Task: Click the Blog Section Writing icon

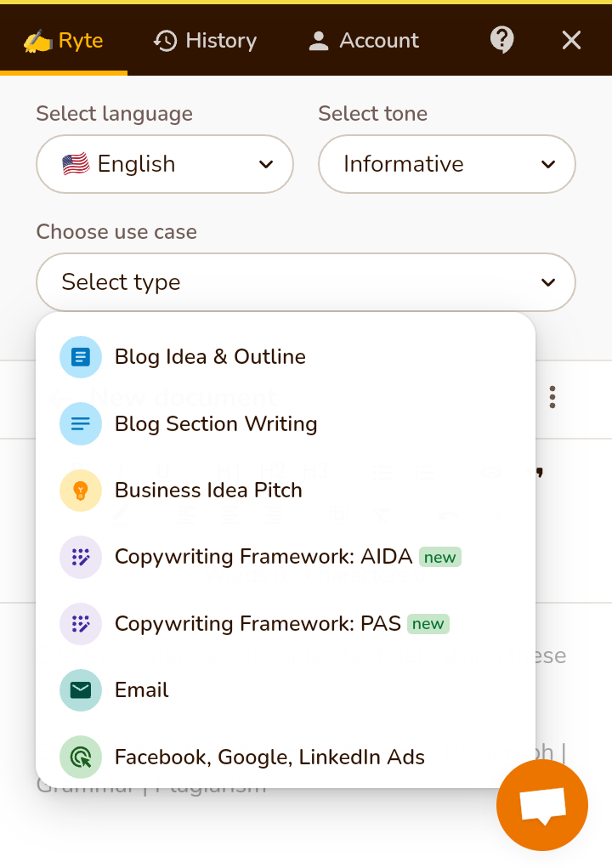Action: click(81, 423)
